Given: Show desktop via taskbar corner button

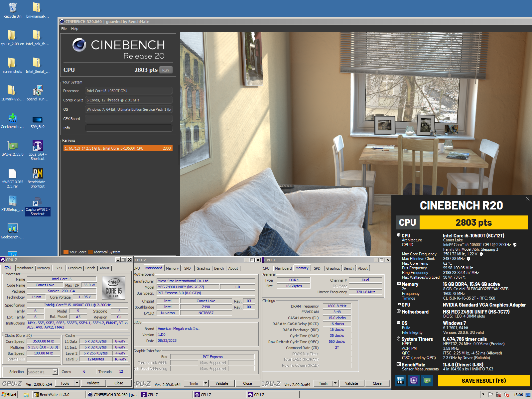Looking at the screenshot, I should click(528, 395).
